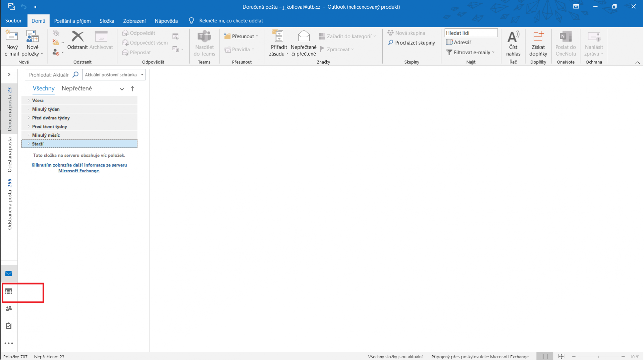The height and width of the screenshot is (360, 644).
Task: Click the Hledat lidi search field
Action: point(471,33)
